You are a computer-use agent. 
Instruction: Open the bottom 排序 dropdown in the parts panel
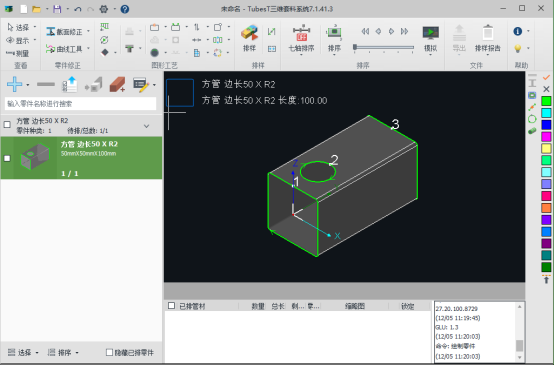[63, 352]
